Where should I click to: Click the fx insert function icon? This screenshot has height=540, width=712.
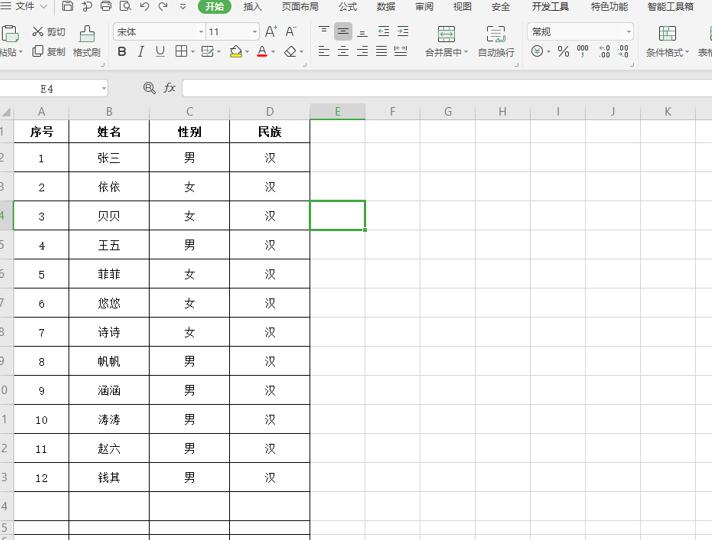pos(169,88)
